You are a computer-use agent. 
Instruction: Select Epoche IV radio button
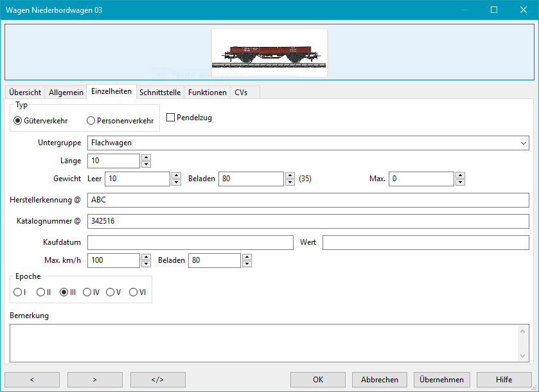(87, 292)
